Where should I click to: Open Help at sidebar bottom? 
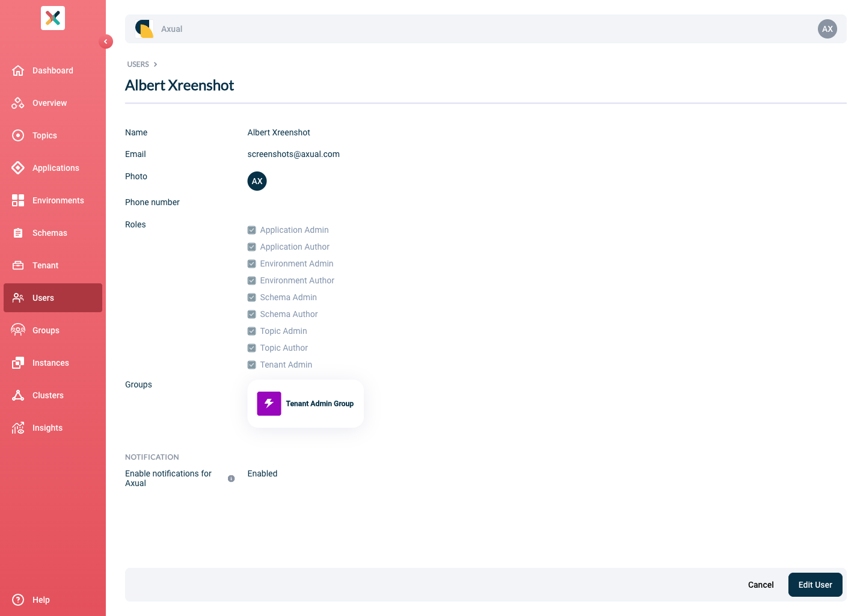coord(53,600)
